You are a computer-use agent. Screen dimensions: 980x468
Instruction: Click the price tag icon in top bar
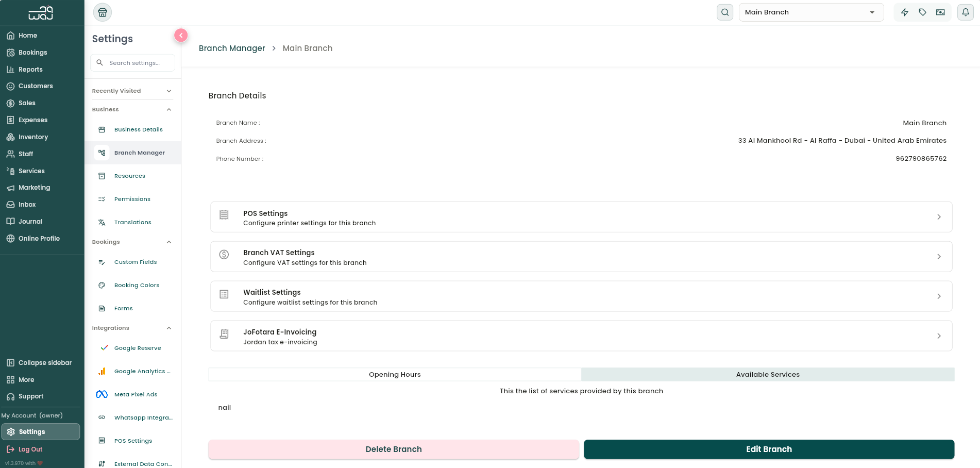[923, 12]
